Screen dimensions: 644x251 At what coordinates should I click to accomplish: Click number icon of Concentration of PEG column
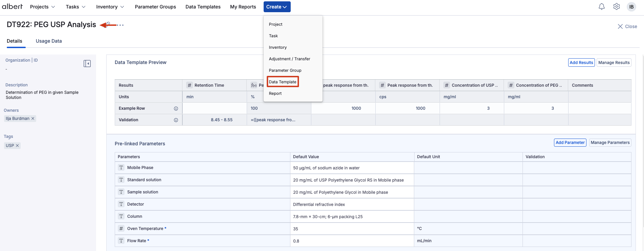511,85
